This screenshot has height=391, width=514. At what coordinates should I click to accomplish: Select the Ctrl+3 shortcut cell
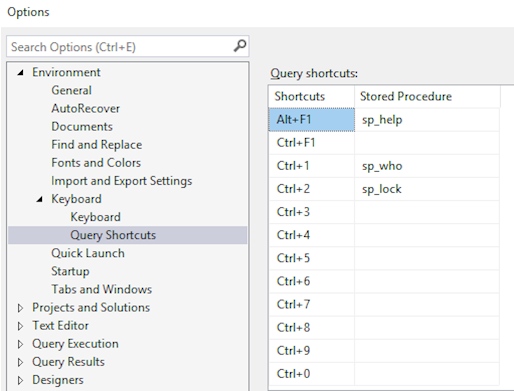(312, 212)
